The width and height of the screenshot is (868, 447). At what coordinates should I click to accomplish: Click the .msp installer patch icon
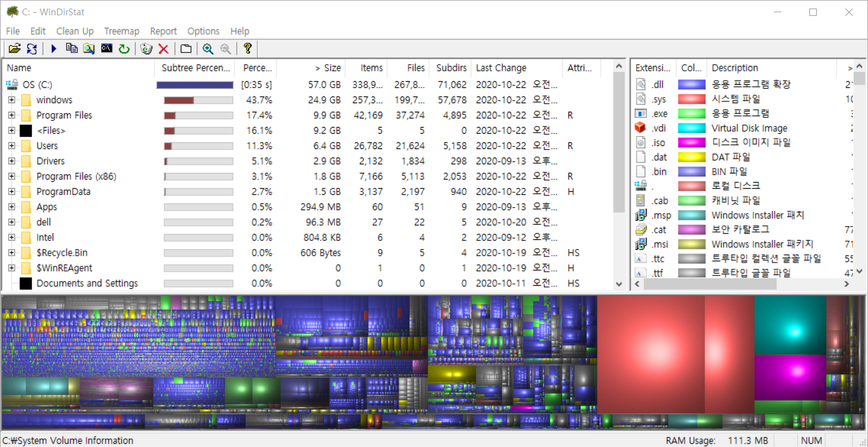(x=640, y=215)
